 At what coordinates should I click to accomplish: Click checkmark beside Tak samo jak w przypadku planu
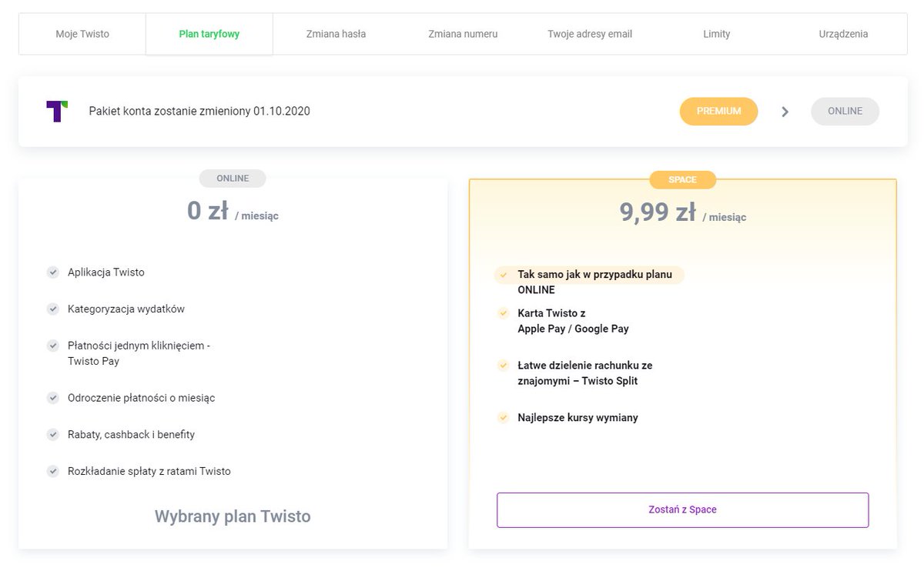coord(503,275)
